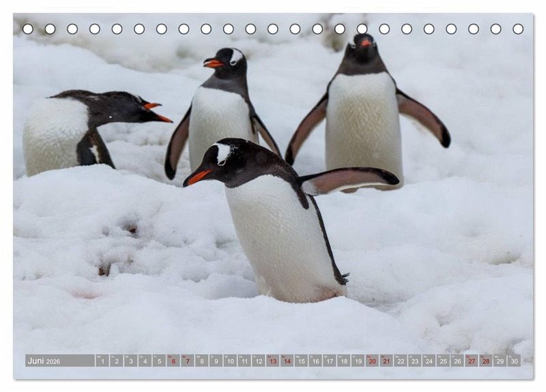
Task: Select red day 20 in the calendar strip
Action: pos(373,361)
